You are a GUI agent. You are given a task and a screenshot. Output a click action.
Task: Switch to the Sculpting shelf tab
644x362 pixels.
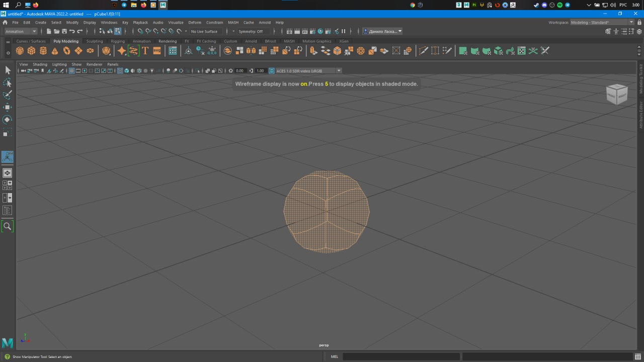[95, 41]
